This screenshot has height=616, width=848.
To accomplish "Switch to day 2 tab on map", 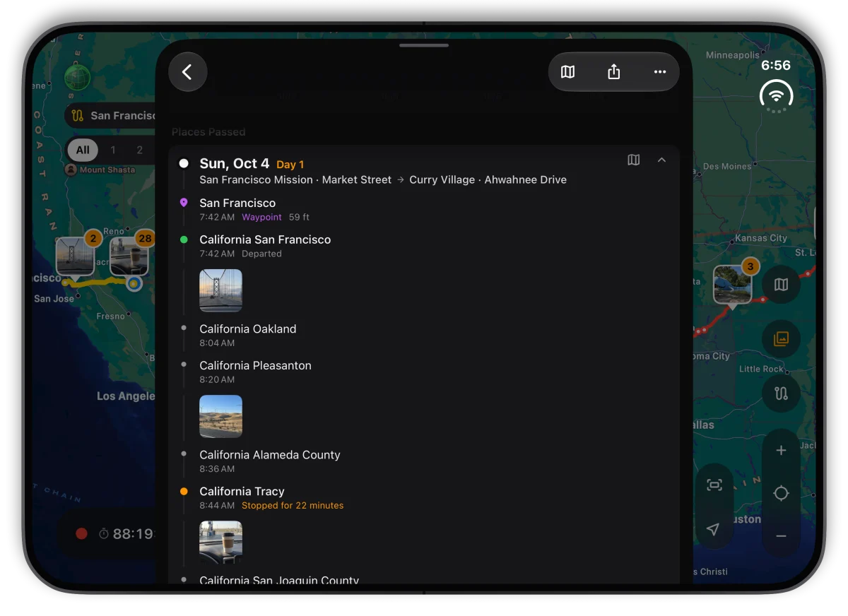I will pyautogui.click(x=140, y=150).
